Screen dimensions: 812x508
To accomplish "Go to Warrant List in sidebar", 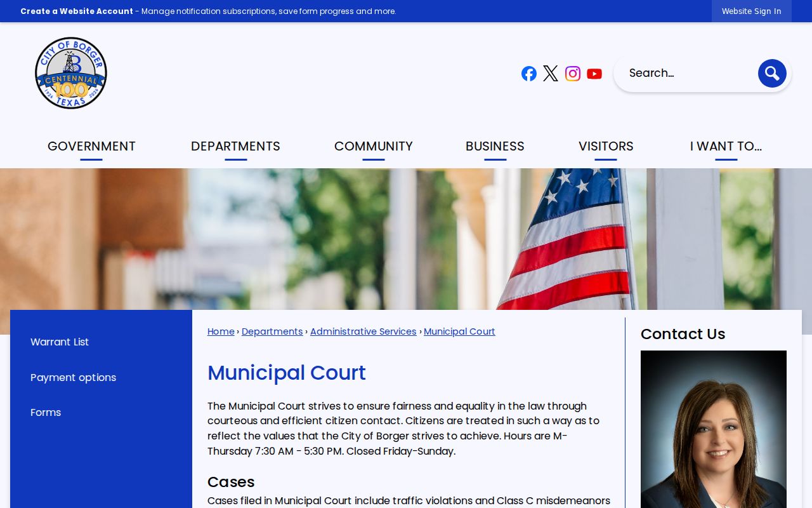I will coord(60,342).
